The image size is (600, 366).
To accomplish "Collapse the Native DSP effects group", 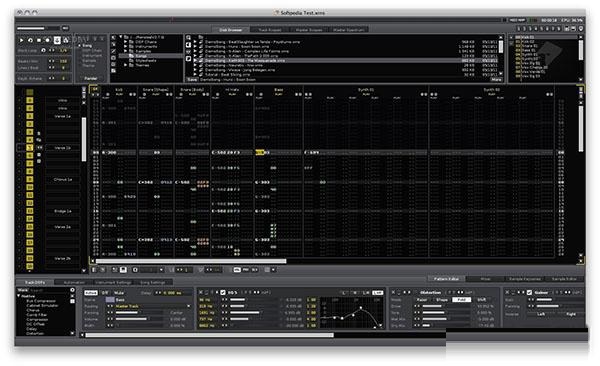I will [19, 296].
